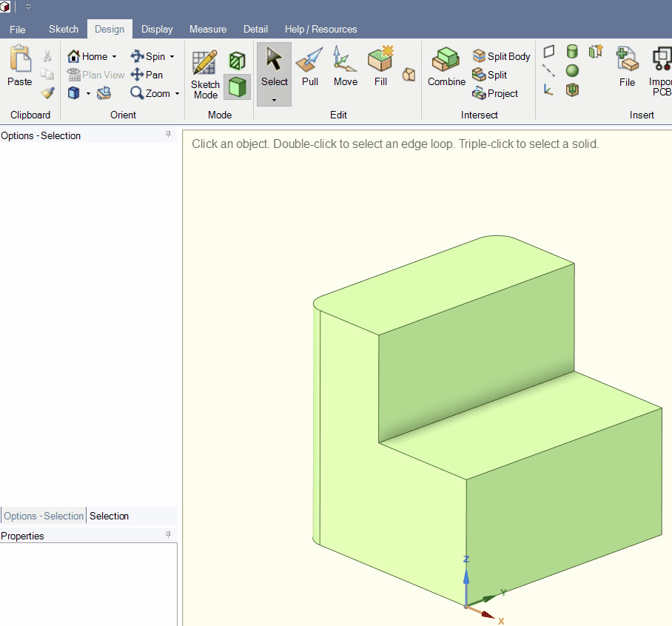Activate the Pull tool
Image resolution: width=672 pixels, height=626 pixels.
(310, 66)
